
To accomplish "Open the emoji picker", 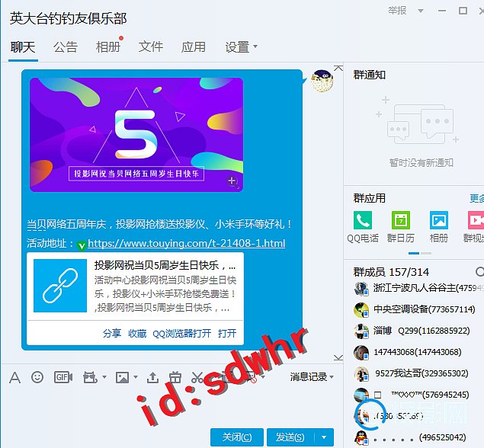I will (37, 377).
